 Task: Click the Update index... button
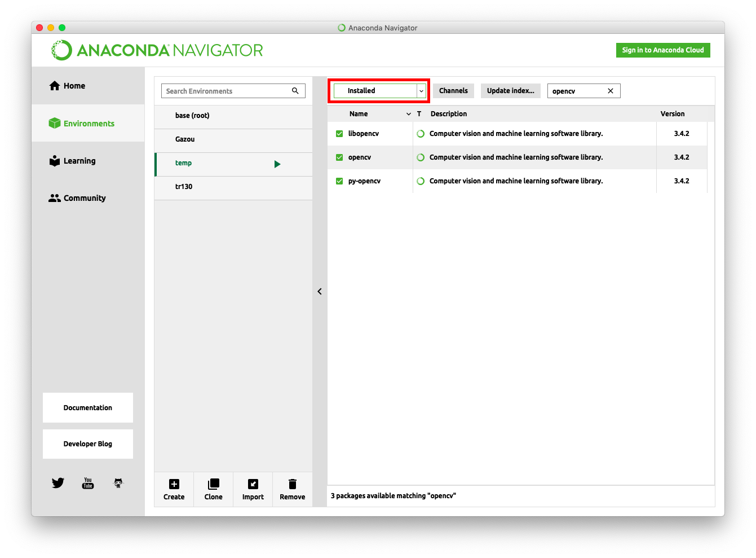[x=511, y=91]
